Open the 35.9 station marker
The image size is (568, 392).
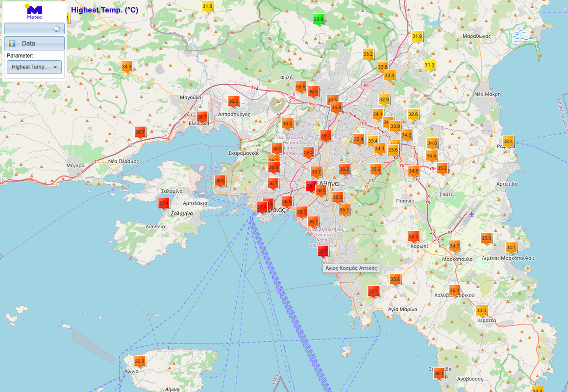[x=338, y=197]
